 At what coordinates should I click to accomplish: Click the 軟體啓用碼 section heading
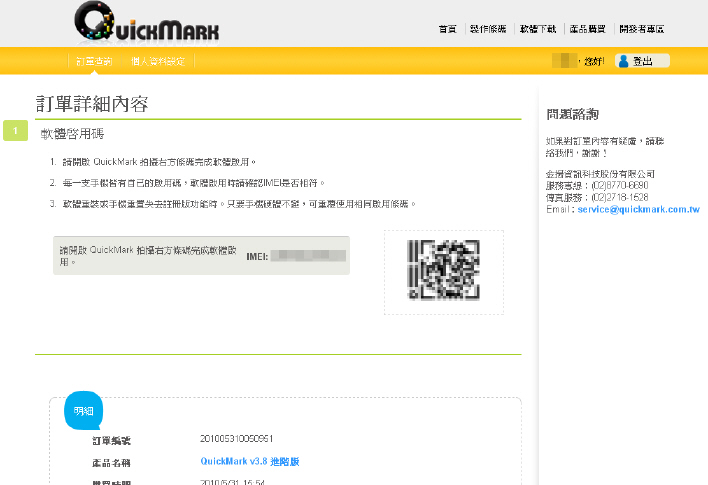tap(72, 133)
